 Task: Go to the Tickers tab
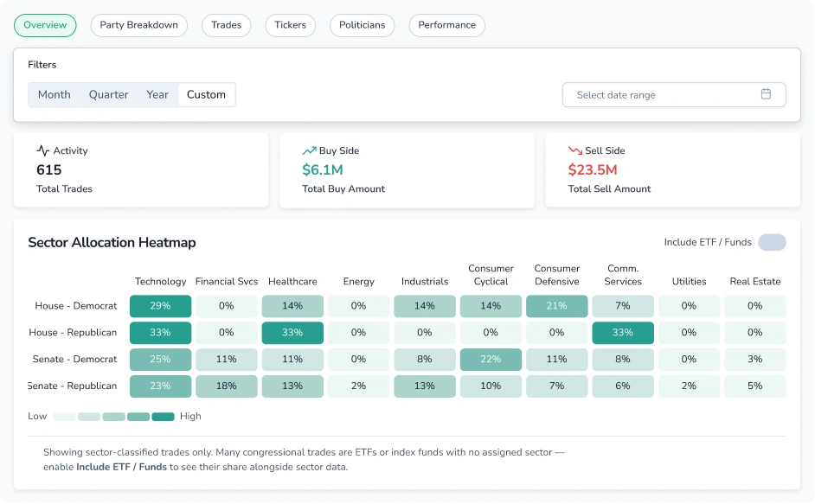pyautogui.click(x=290, y=25)
